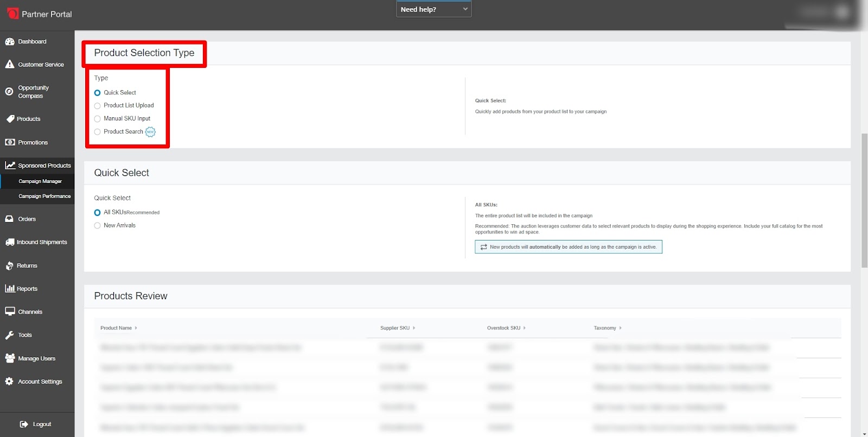868x437 pixels.
Task: Choose the Product Search radio option
Action: (98, 132)
